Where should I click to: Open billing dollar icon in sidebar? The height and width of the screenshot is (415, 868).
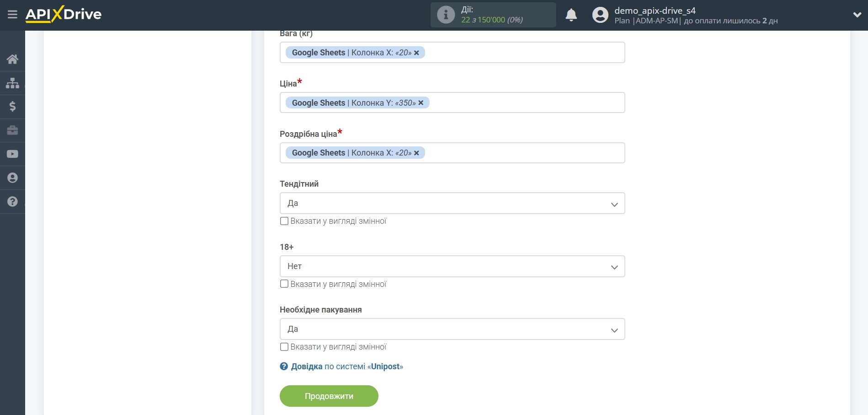click(12, 107)
